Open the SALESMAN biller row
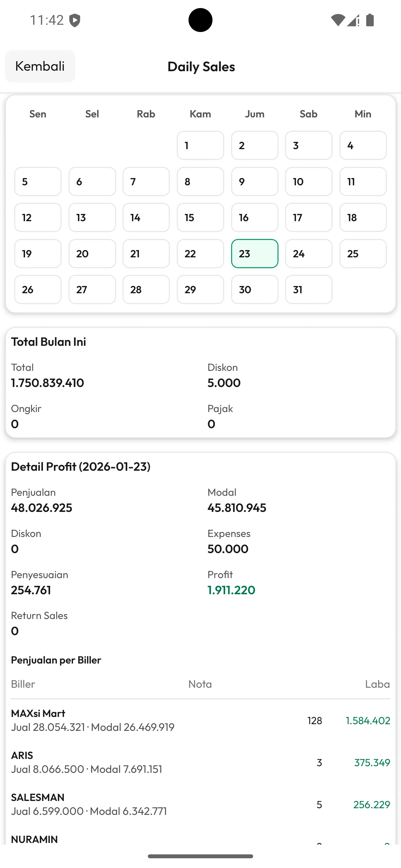 tap(200, 804)
